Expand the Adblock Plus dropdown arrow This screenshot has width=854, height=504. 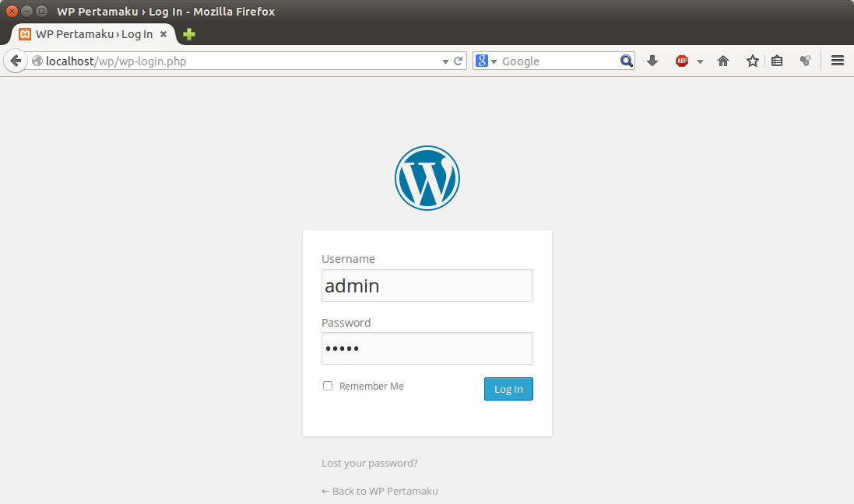point(700,61)
